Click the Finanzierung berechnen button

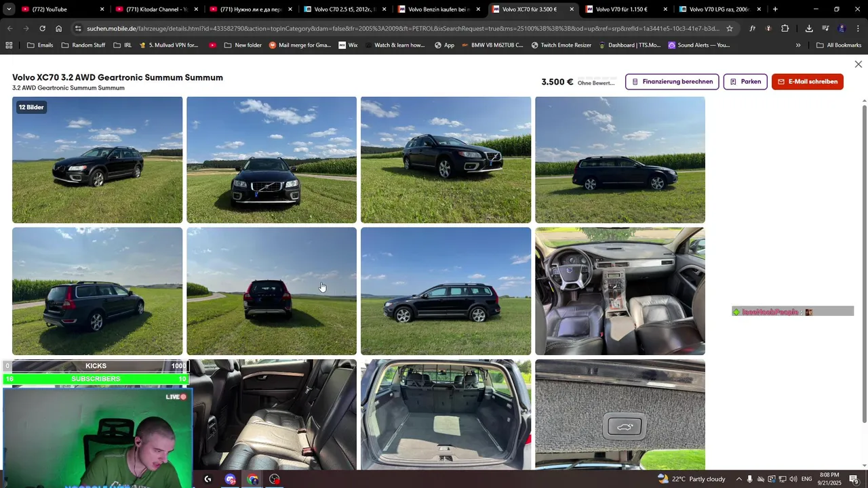[x=672, y=81]
